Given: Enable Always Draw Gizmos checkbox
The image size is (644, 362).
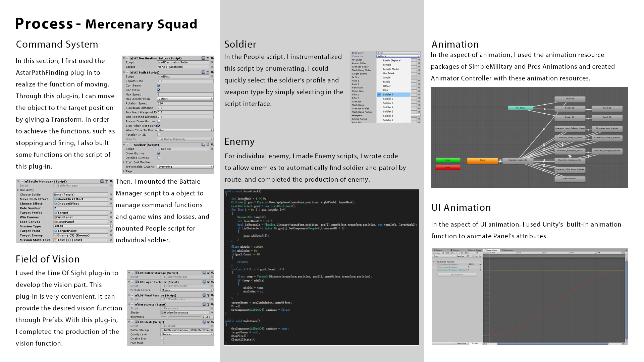Looking at the screenshot, I should point(159,121).
